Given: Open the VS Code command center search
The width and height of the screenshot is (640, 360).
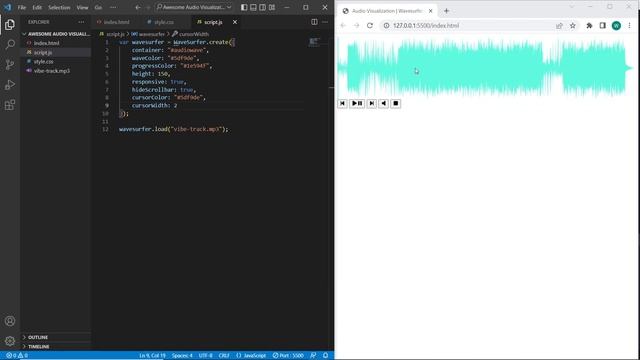Looking at the screenshot, I should click(194, 7).
